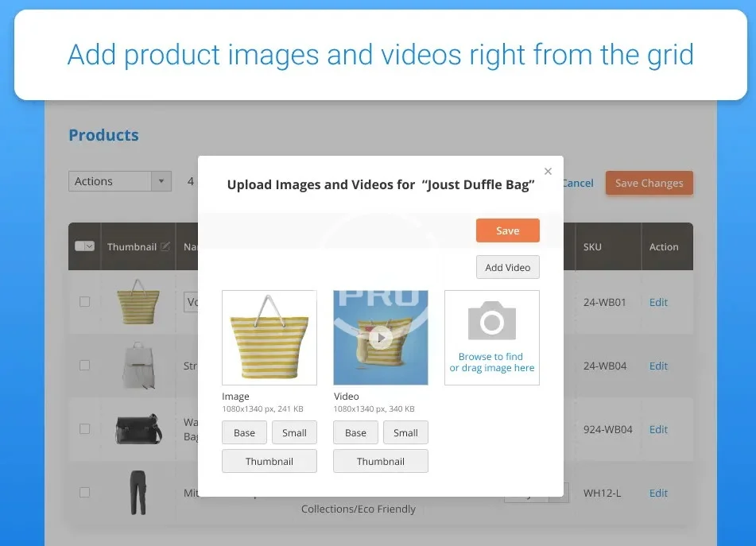Tick the checkbox for 24-WB01 row
756x546 pixels.
(x=85, y=302)
